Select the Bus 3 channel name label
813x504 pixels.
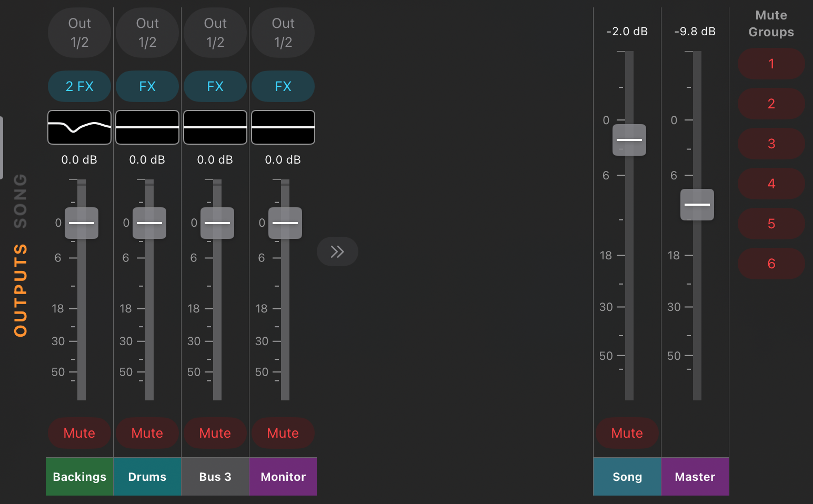click(x=215, y=476)
